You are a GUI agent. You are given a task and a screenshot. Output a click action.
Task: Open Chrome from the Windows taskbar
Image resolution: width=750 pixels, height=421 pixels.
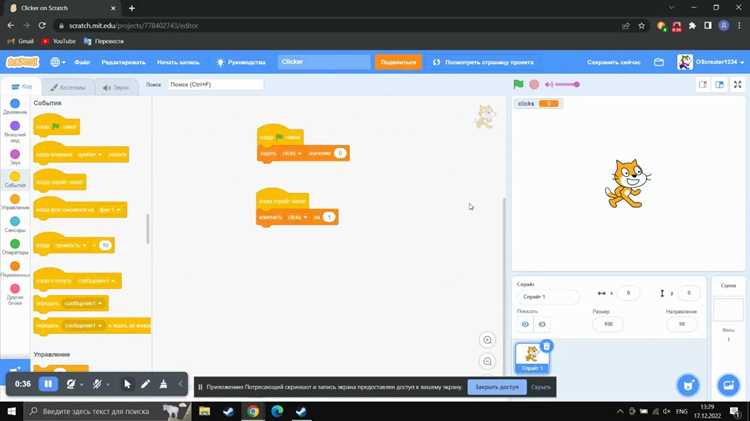[253, 411]
